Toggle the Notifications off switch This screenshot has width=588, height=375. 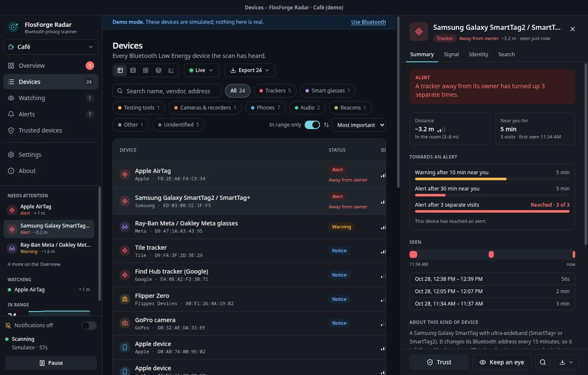point(89,326)
